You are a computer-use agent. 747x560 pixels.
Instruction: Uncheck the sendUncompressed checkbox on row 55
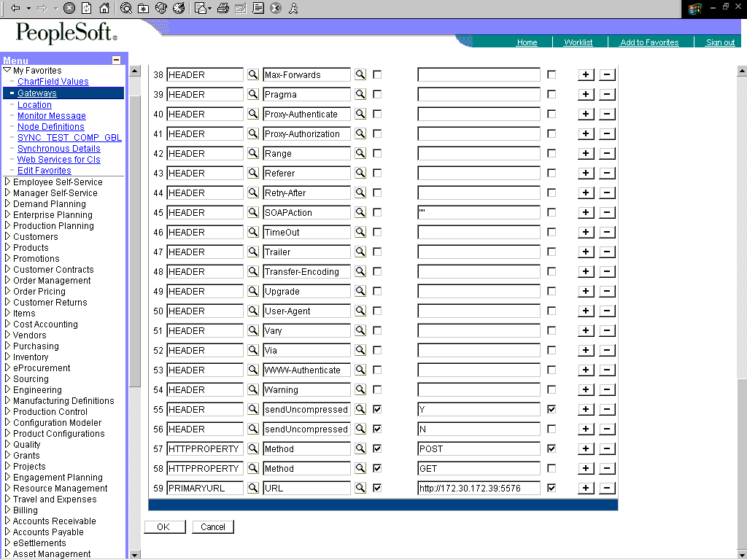[x=376, y=408]
